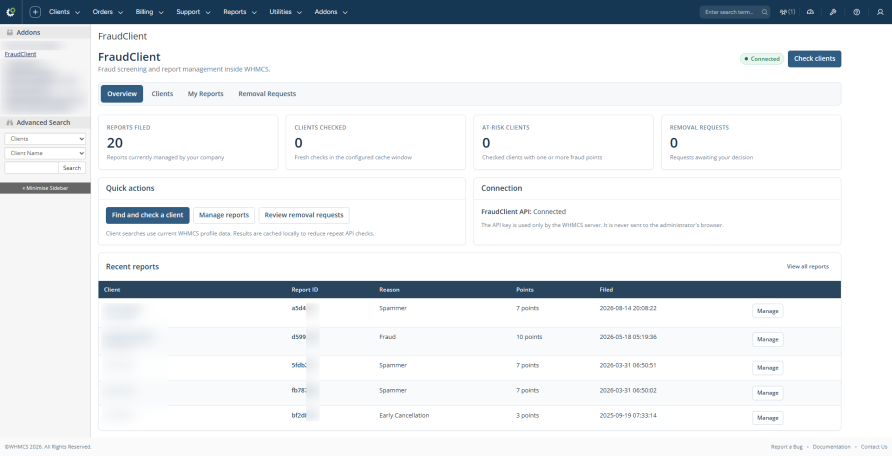Switch to the Clients tab
The height and width of the screenshot is (456, 892).
point(162,94)
